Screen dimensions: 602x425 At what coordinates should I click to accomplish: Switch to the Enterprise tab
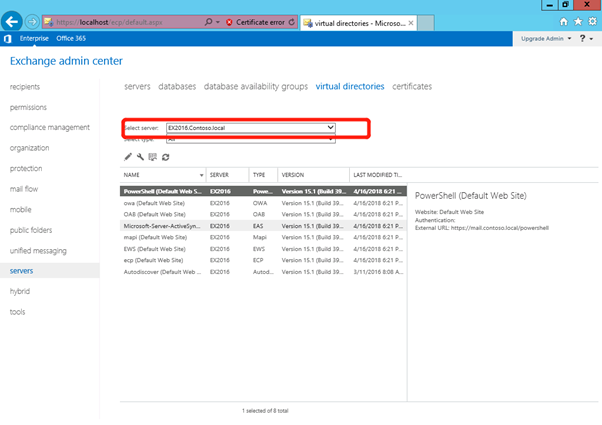34,38
